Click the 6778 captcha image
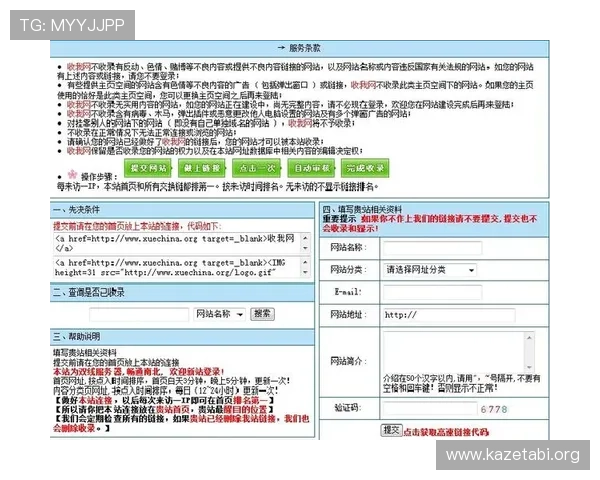The height and width of the screenshot is (480, 600). coord(494,409)
